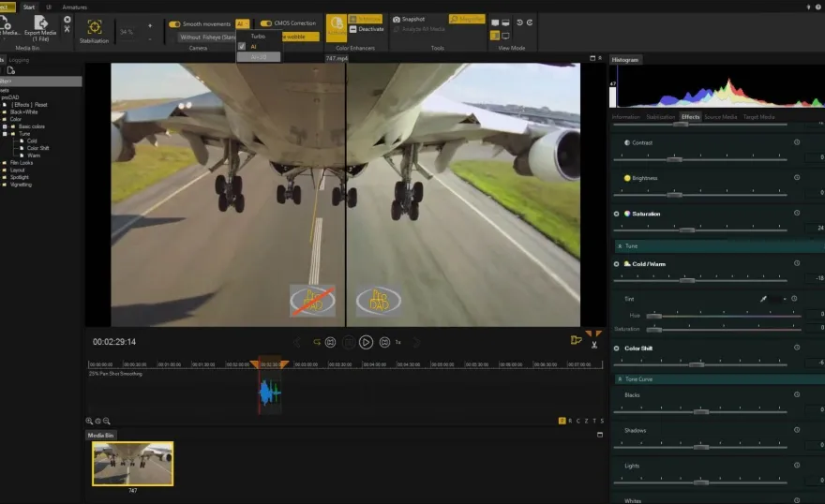Select the Vignetting preset folder
This screenshot has height=504, width=825.
click(21, 185)
